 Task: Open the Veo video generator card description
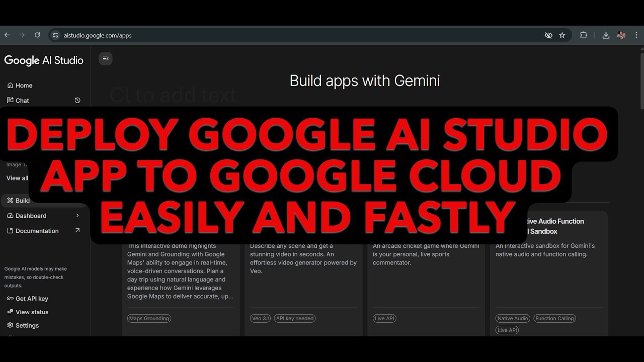pos(303,258)
